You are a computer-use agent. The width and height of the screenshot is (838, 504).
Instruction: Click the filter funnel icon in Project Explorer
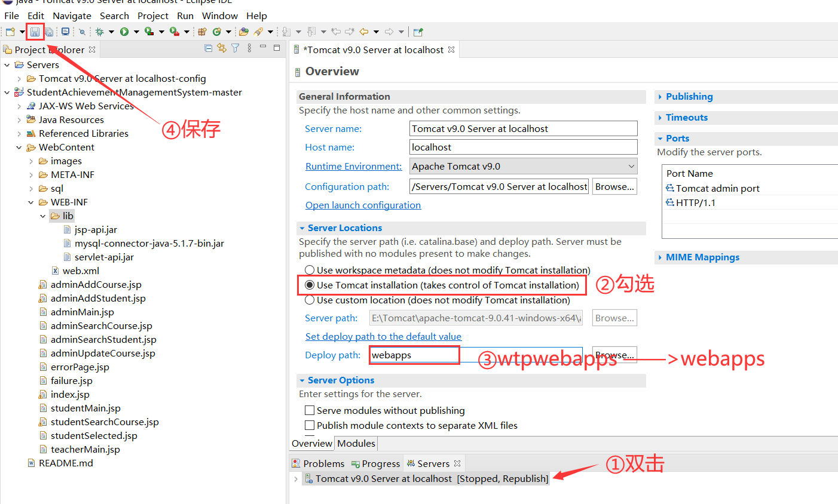(236, 48)
